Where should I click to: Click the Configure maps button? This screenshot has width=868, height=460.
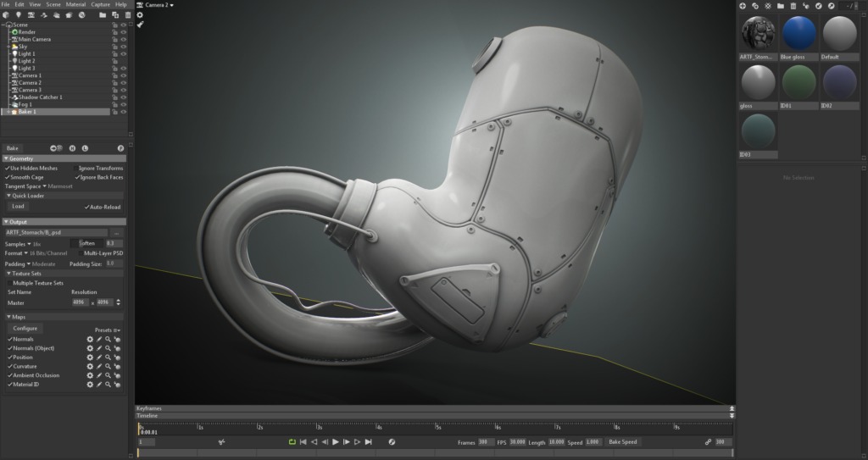[x=25, y=328]
